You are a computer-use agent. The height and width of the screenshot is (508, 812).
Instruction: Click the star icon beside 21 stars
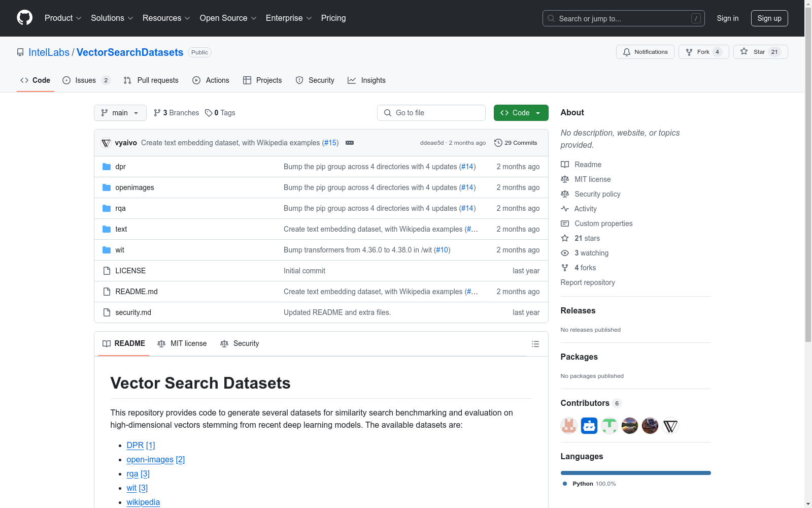pos(565,238)
